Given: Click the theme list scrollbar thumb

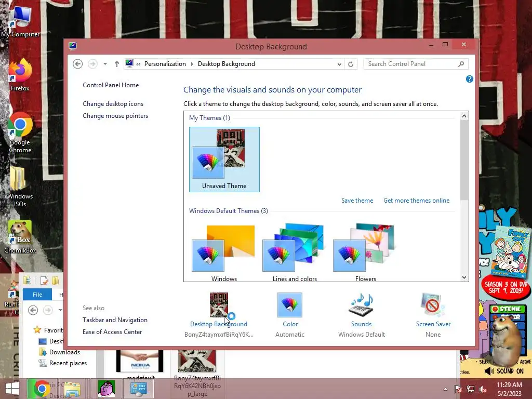Looking at the screenshot, I should click(x=464, y=160).
